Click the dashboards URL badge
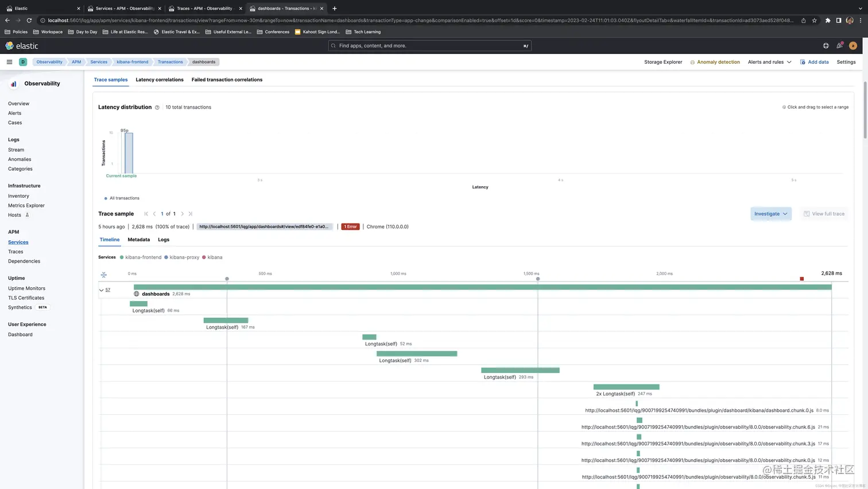This screenshot has height=489, width=868. pos(265,226)
